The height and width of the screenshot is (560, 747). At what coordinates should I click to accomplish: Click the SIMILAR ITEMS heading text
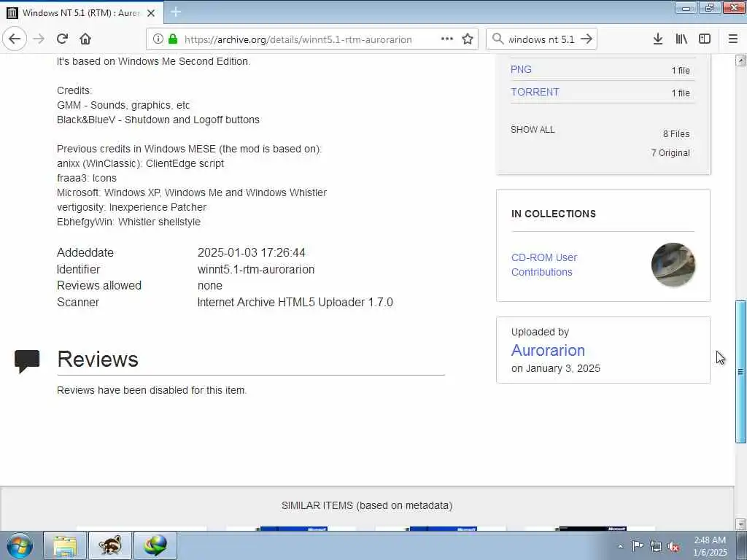pyautogui.click(x=367, y=506)
